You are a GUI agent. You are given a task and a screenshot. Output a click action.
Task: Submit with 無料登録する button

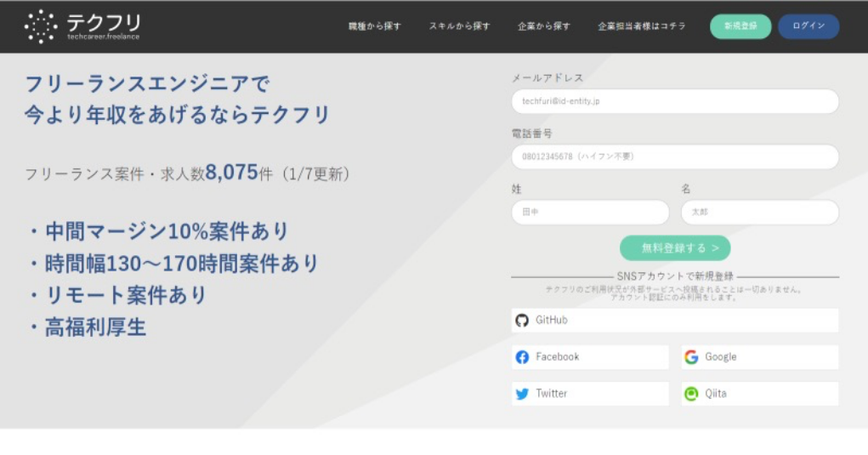[x=675, y=248]
